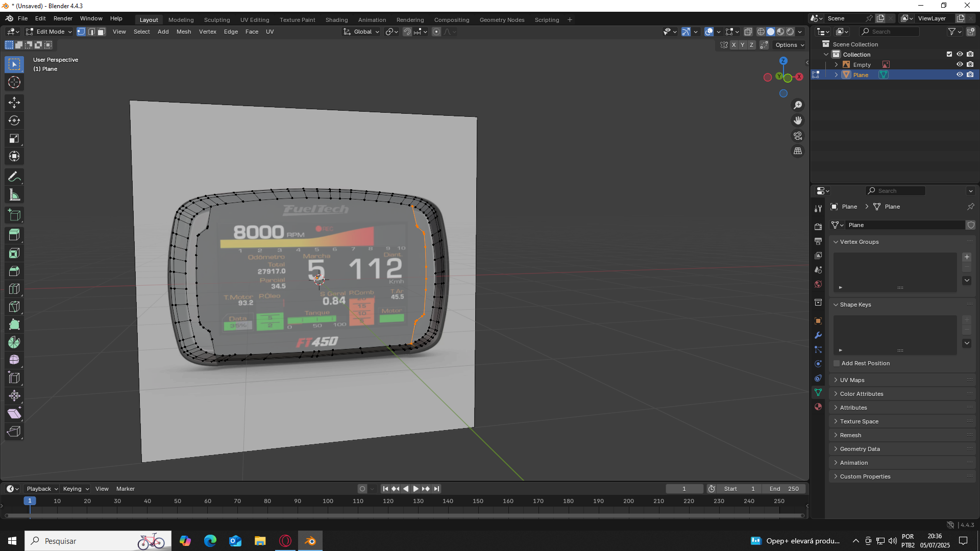Toggle camera view gizmo button
Image resolution: width=980 pixels, height=551 pixels.
point(798,136)
